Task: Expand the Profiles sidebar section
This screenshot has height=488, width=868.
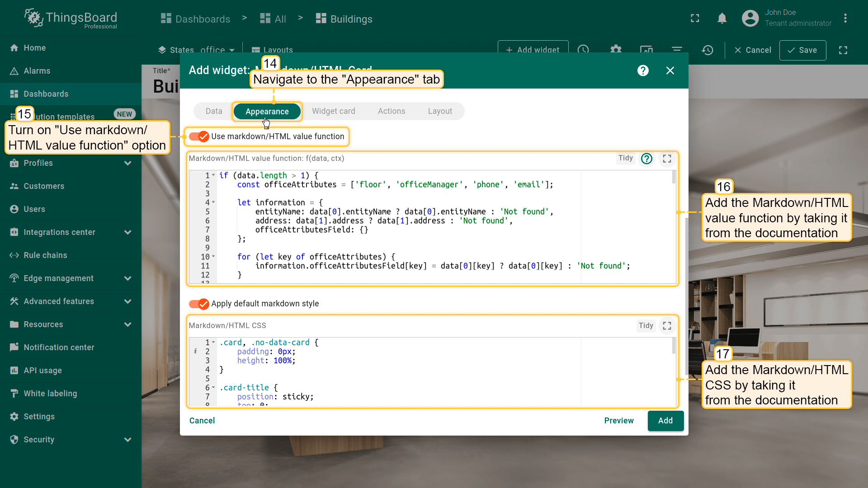Action: [x=128, y=163]
